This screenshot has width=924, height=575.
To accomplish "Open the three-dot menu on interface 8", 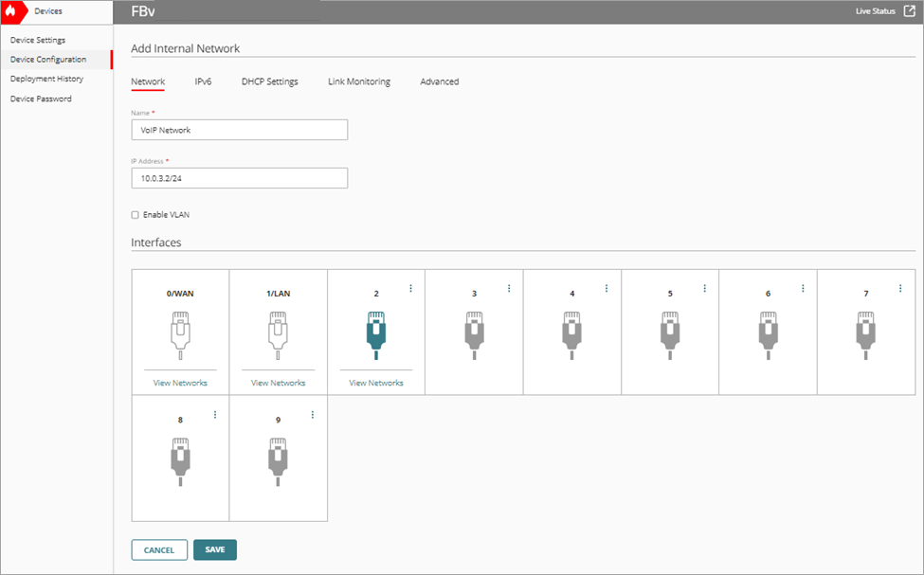I will point(214,414).
